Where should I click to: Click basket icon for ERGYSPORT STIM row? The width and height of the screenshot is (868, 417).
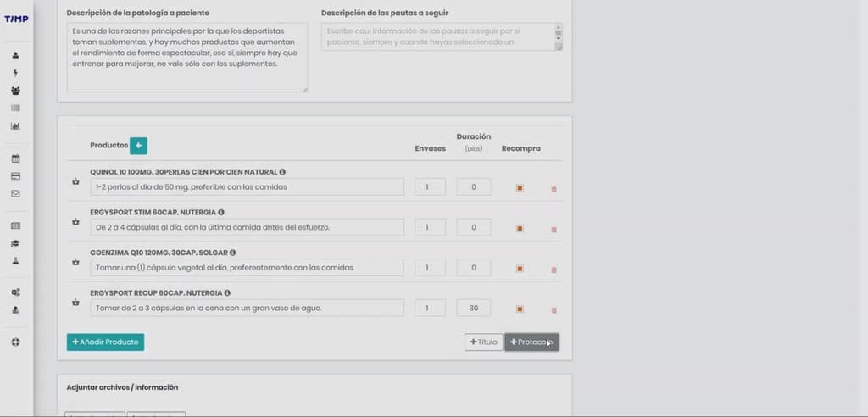[75, 221]
